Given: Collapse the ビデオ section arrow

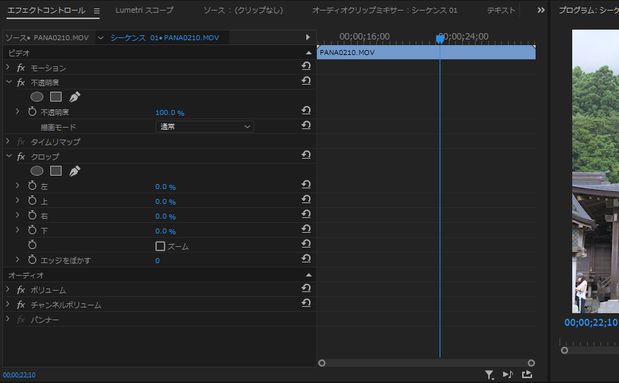Looking at the screenshot, I should (x=308, y=53).
